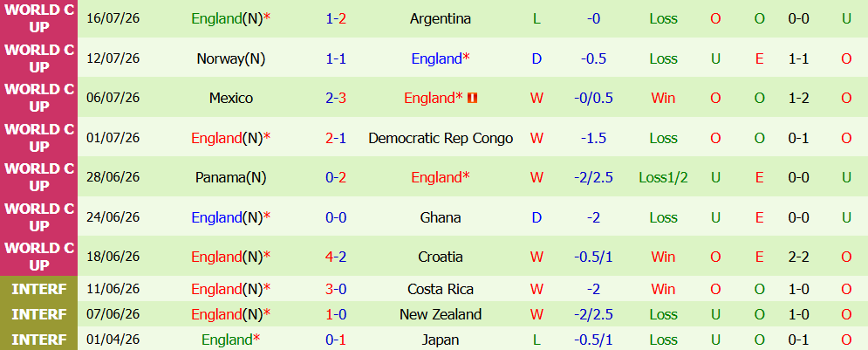The height and width of the screenshot is (350, 868).
Task: Click the 1-2 score of England vs Argentina
Action: 336,19
